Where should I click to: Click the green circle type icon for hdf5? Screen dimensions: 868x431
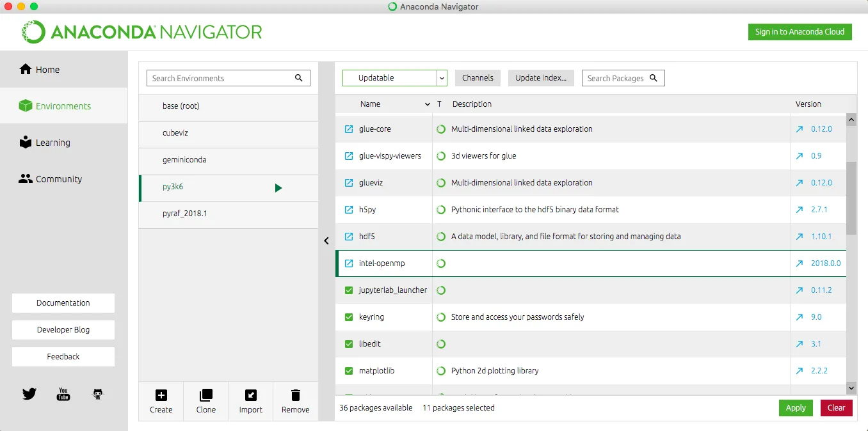click(441, 237)
